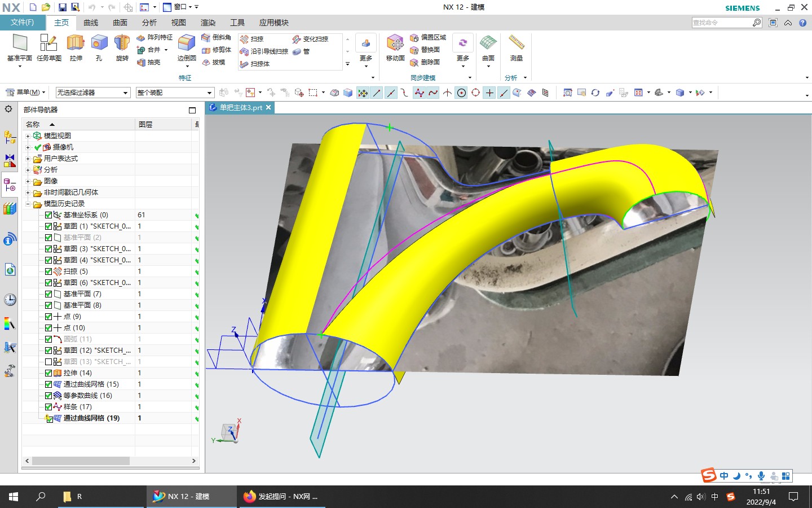Choose the 拉伸 extrude tool in ribbon
Viewport: 812px width, 508px height.
[76, 47]
